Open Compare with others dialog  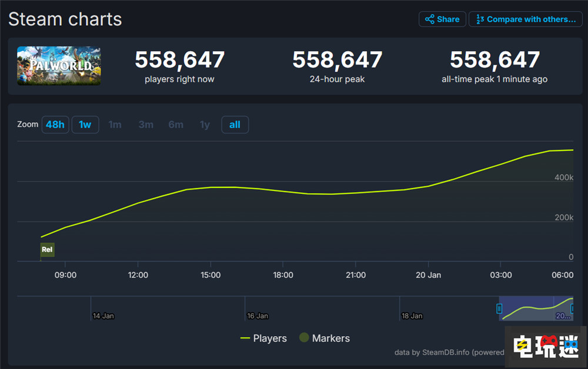[526, 19]
